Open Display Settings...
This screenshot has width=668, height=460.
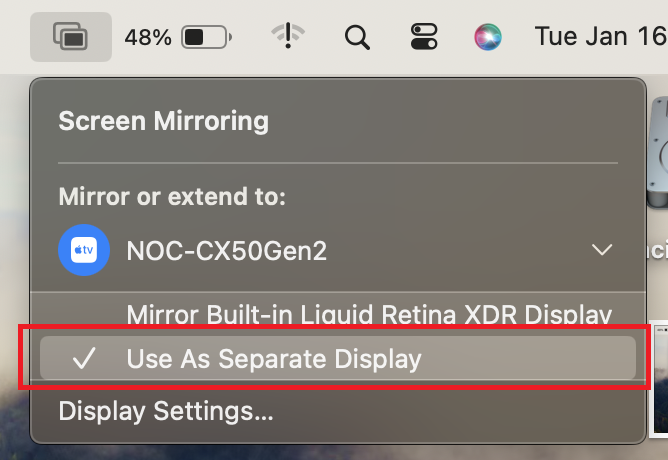166,410
